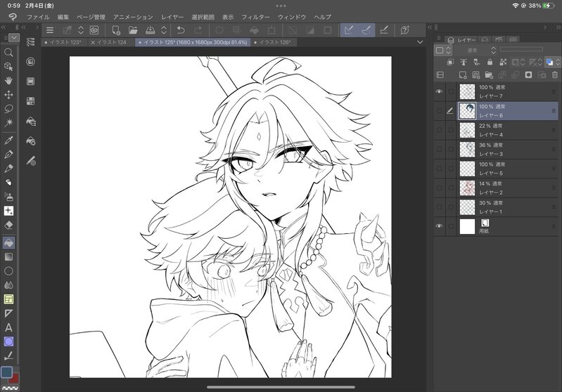Image resolution: width=562 pixels, height=392 pixels.
Task: Open stepper arrows beside Clip Studio icon
Action: click(81, 30)
